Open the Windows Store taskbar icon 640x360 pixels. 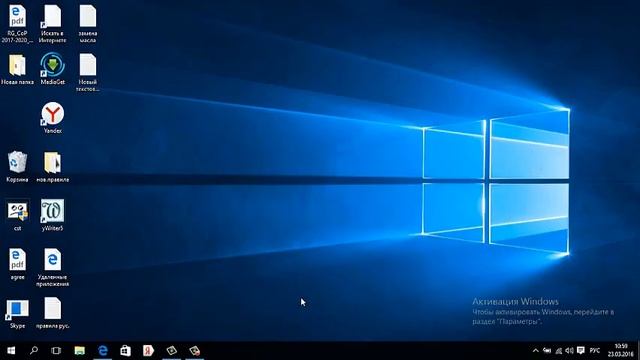[125, 351]
